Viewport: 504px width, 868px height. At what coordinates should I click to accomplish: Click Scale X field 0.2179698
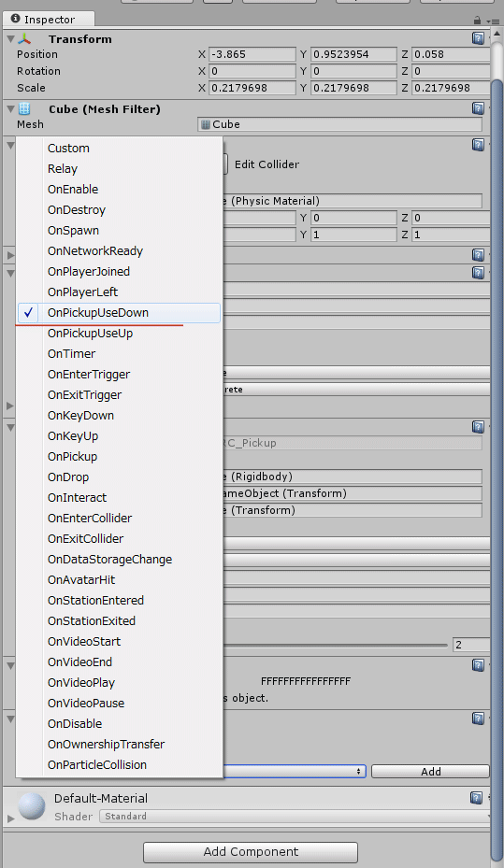[252, 88]
